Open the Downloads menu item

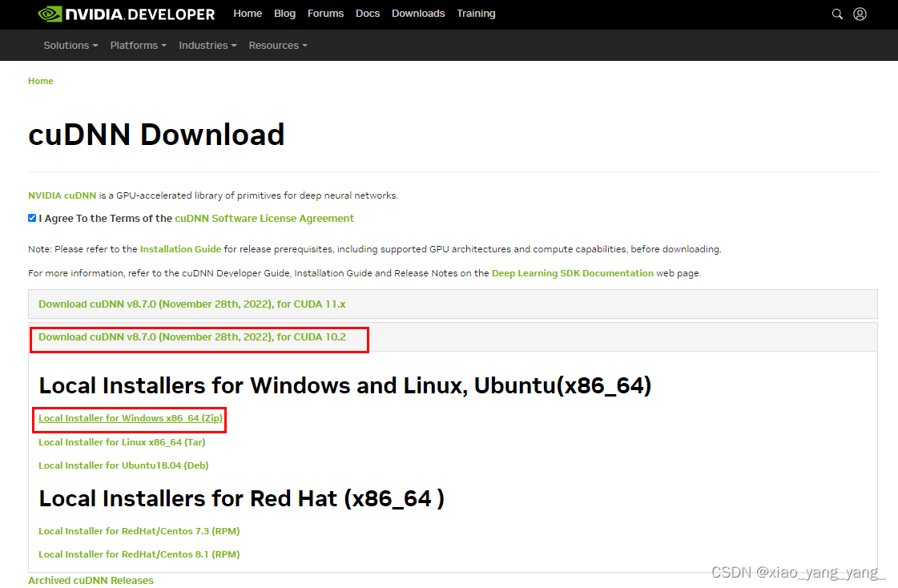(x=418, y=13)
